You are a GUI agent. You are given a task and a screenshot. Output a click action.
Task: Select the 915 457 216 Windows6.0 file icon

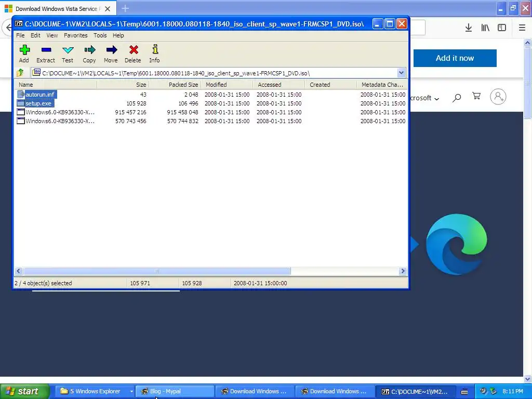click(21, 112)
